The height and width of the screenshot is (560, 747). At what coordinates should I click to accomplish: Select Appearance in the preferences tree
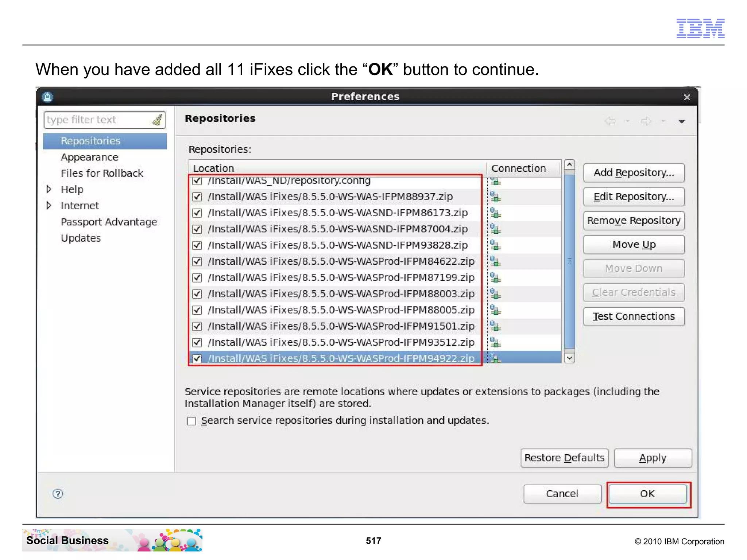[x=89, y=157]
